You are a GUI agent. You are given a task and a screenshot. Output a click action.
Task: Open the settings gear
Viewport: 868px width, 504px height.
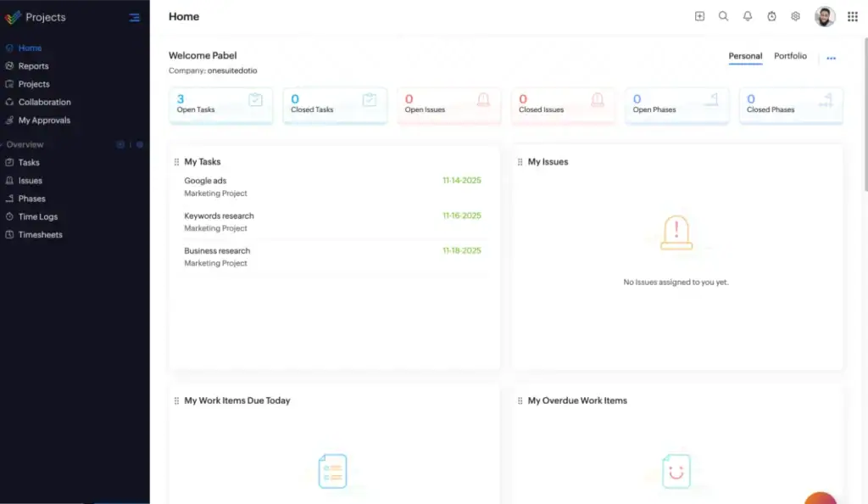pyautogui.click(x=795, y=16)
